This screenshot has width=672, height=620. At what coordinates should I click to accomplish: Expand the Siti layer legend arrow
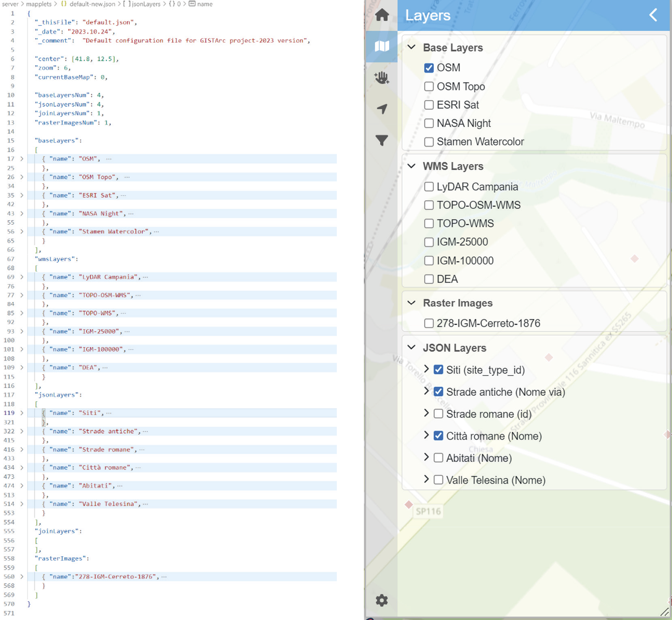point(426,369)
